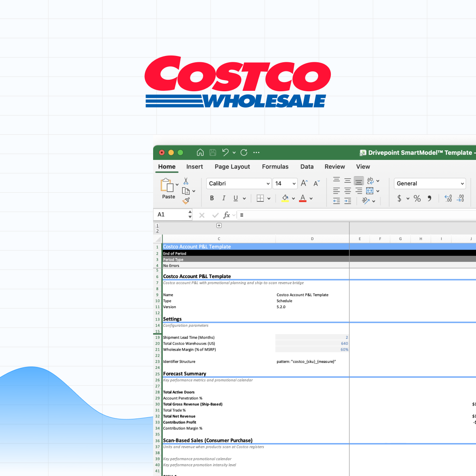The image size is (476, 476).
Task: Click the Name Box stepper arrows
Action: pos(190,215)
